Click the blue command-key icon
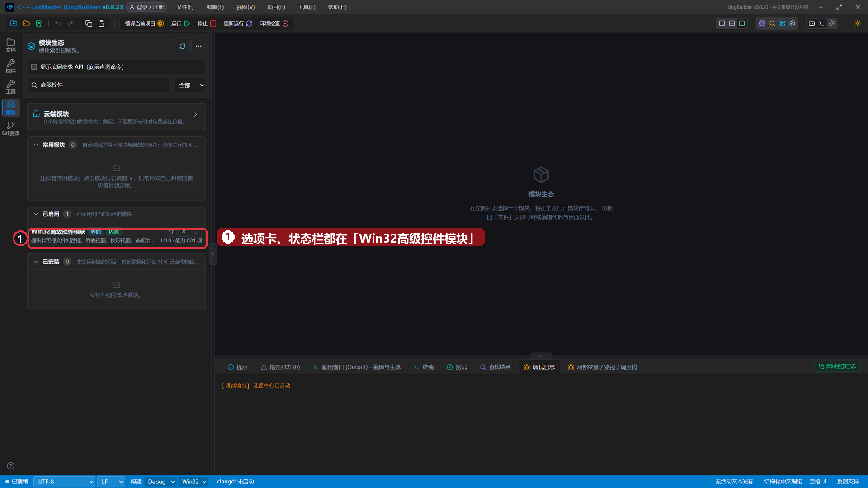868x488 pixels. (x=782, y=23)
